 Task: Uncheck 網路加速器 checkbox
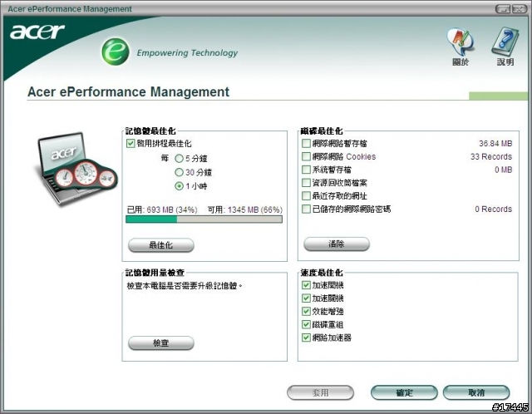coord(306,338)
